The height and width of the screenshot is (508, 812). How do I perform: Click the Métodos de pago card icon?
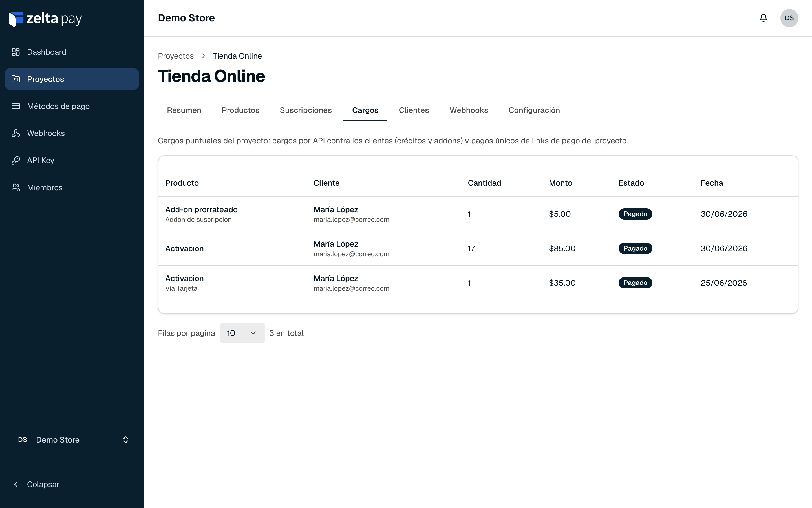[x=16, y=106]
